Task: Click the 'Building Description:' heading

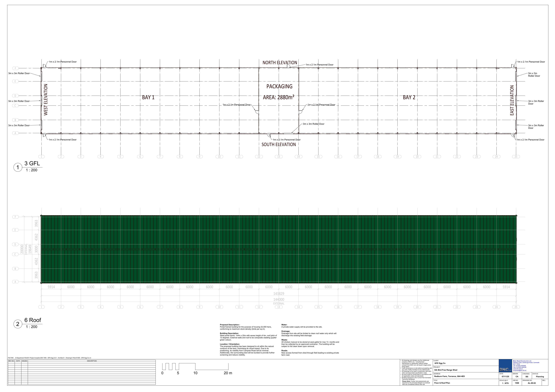Action: [x=229, y=333]
